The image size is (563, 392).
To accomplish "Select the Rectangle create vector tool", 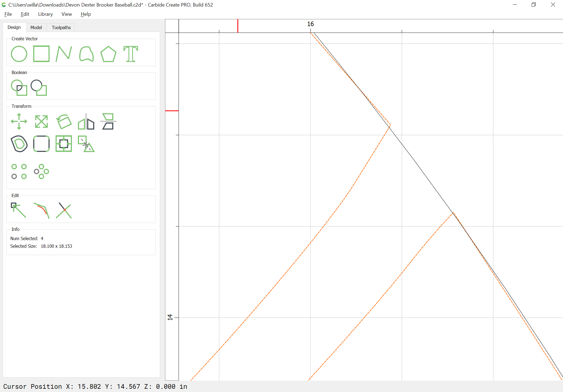I will click(x=41, y=54).
